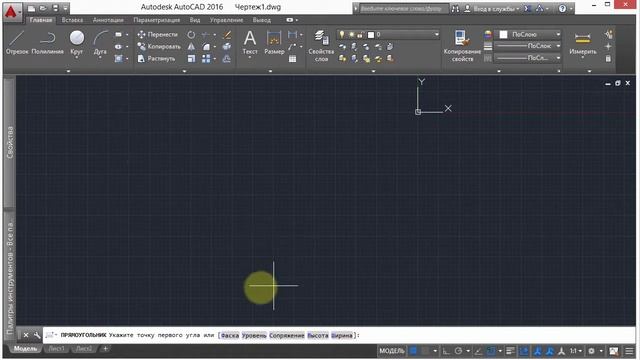Click the Перенести move tool
Screen dimensions: 640x360
(158, 35)
